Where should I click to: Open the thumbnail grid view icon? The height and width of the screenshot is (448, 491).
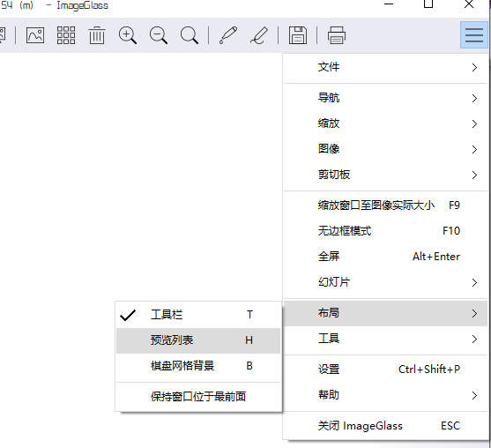point(66,35)
